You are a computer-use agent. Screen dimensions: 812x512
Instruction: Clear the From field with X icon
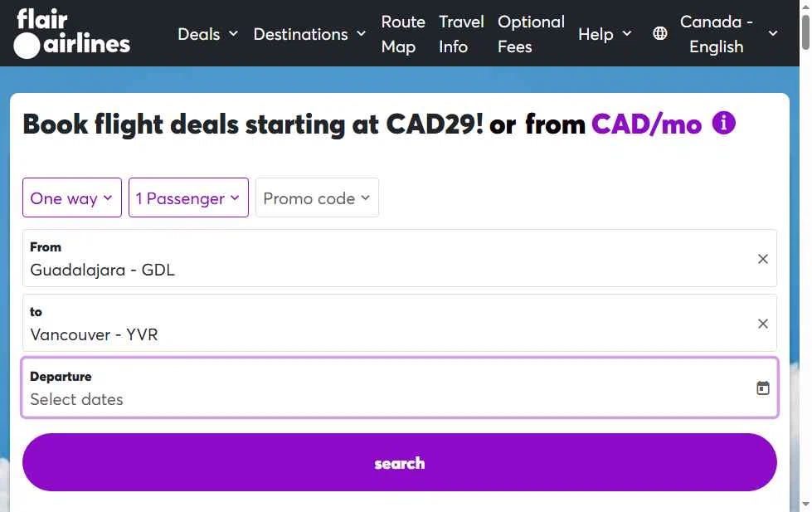763,259
